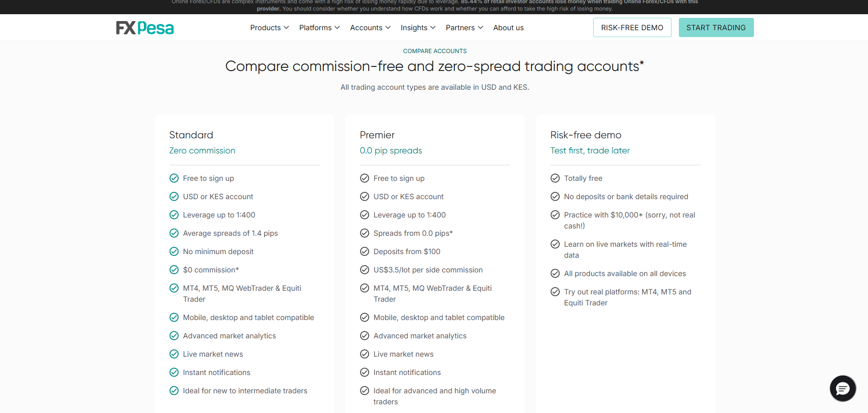Click the START TRADING button
Viewport: 868px width, 413px height.
[716, 27]
